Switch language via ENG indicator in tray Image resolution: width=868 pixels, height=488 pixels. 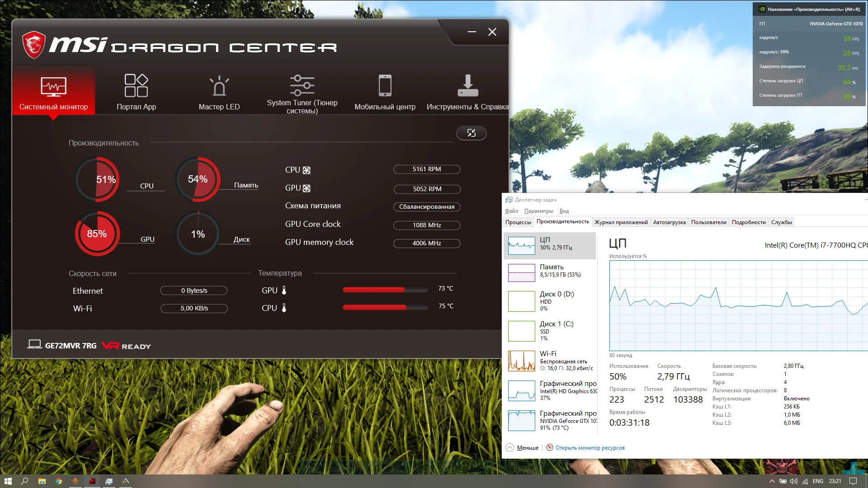tap(817, 481)
